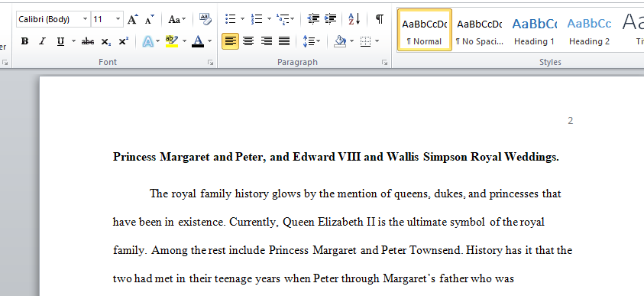The width and height of the screenshot is (644, 296).
Task: Open the font size dropdown showing 11
Action: point(118,19)
